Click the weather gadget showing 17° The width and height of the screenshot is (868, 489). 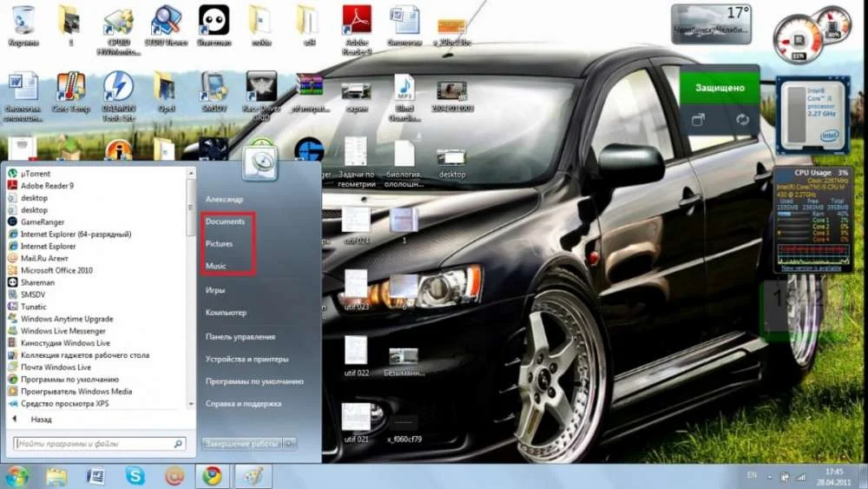(712, 23)
